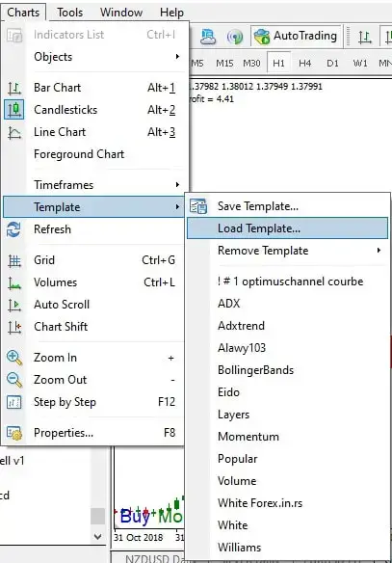Screen dimensions: 392x563
Task: Switch to the H4 timeframe button
Action: click(x=305, y=64)
